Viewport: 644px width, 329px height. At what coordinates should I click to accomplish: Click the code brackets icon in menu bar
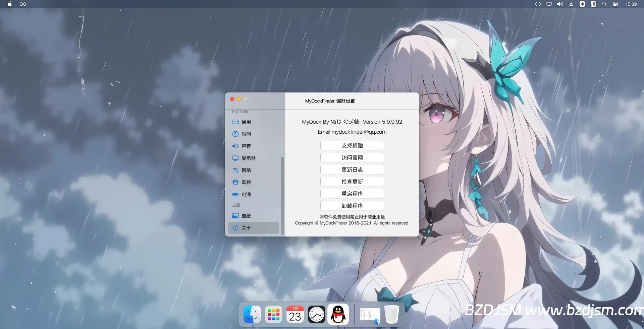(x=538, y=4)
